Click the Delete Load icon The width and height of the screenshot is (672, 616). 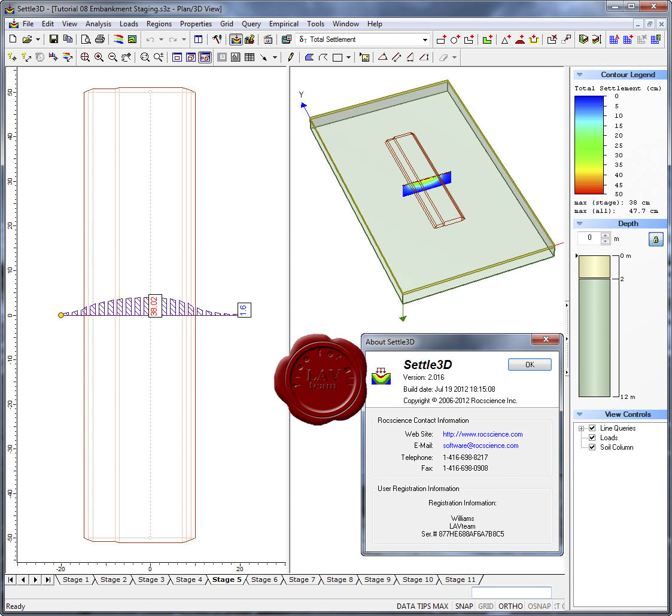point(552,39)
